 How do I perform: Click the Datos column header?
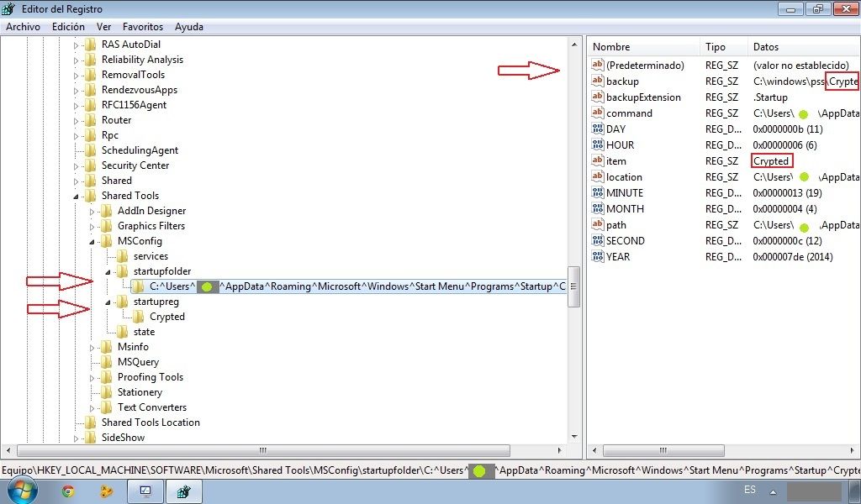(x=804, y=46)
